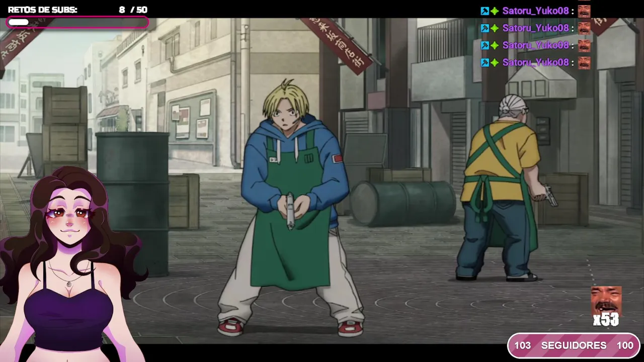644x362 pixels.
Task: Click the "8 / 50" subs counter
Action: coord(133,10)
